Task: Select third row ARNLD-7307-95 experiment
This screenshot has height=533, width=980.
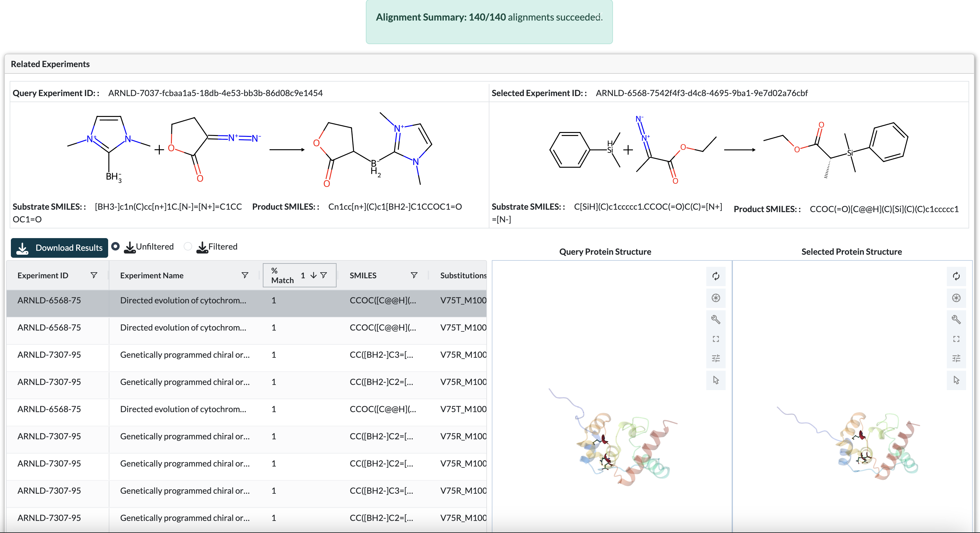Action: [49, 355]
